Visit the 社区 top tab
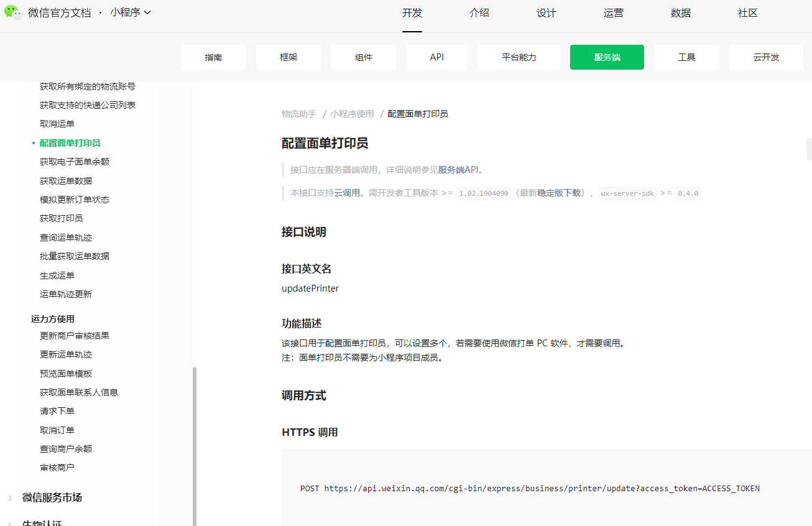The height and width of the screenshot is (526, 812). pyautogui.click(x=748, y=13)
